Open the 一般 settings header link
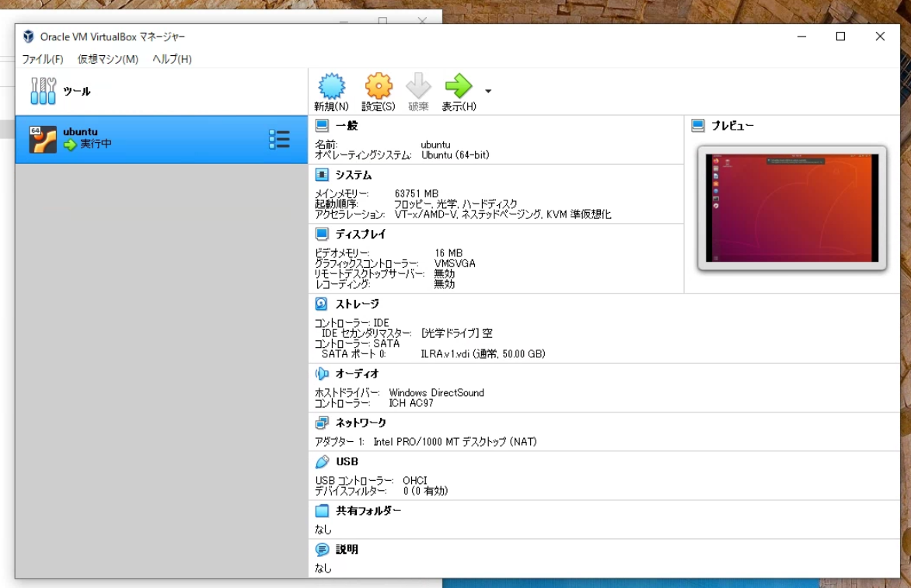The width and height of the screenshot is (911, 588). (347, 125)
